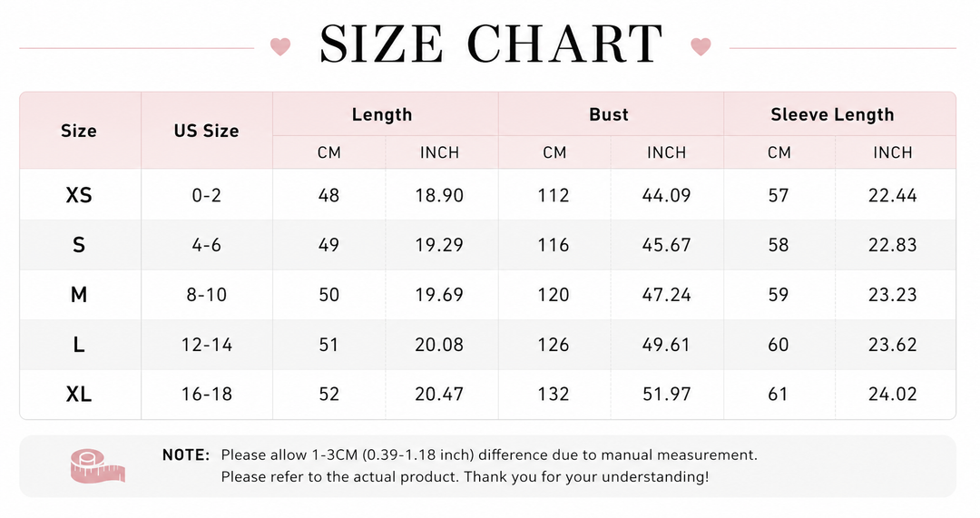Click the M size row label
The image size is (980, 518).
point(79,294)
